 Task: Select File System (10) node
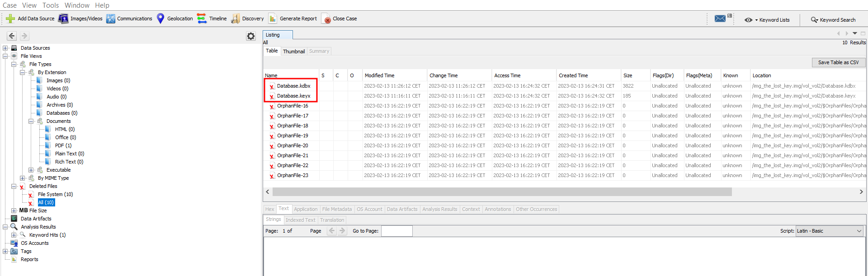pos(55,194)
